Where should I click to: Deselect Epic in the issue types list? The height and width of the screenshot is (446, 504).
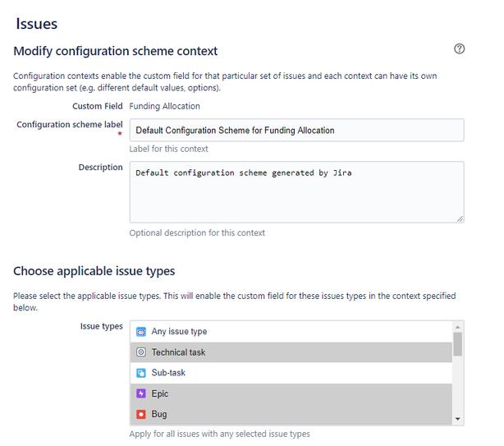pyautogui.click(x=291, y=393)
